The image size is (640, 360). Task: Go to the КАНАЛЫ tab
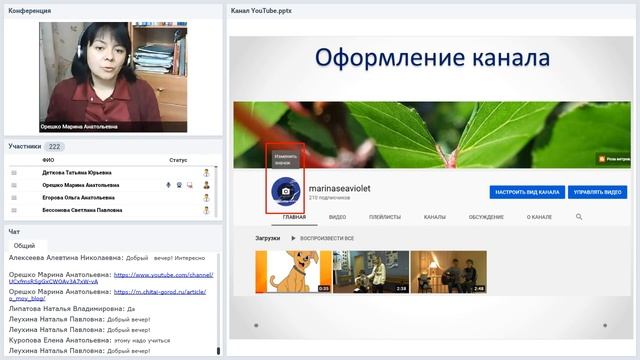(435, 217)
